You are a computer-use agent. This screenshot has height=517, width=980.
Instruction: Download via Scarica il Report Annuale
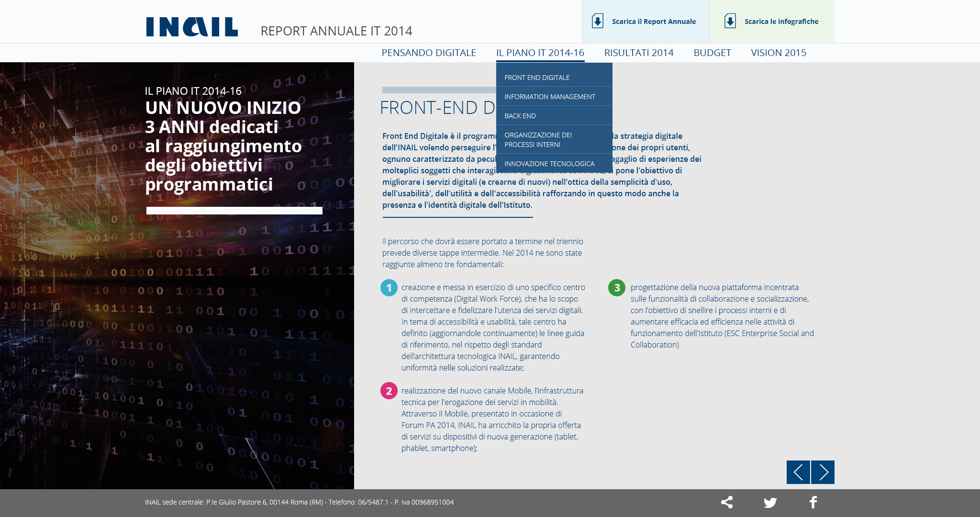click(x=645, y=22)
